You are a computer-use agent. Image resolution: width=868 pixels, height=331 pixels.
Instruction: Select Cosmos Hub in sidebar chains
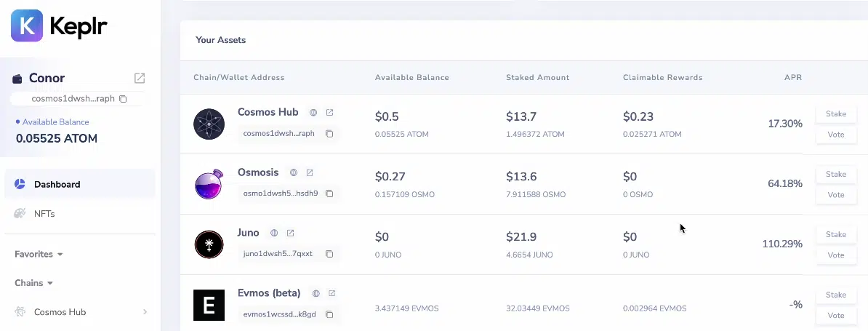pos(80,312)
